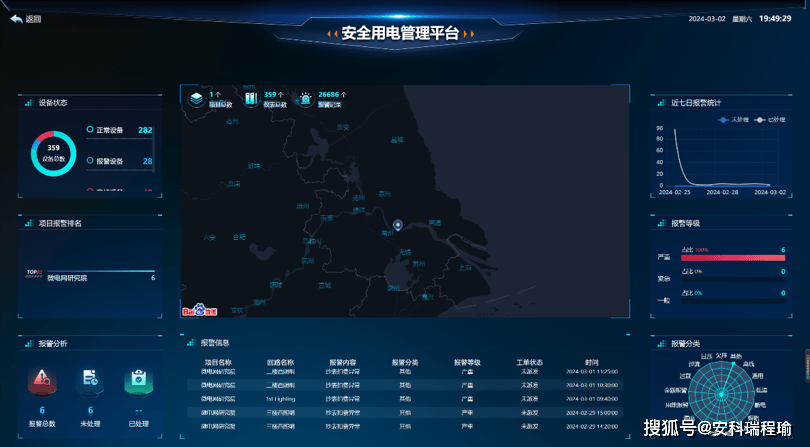Click the TOP rank badge

(x=34, y=273)
